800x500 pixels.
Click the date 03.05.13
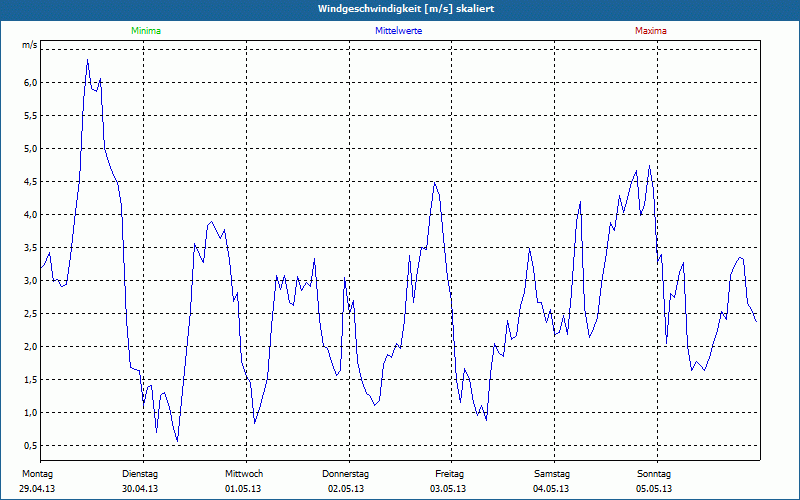pos(448,489)
